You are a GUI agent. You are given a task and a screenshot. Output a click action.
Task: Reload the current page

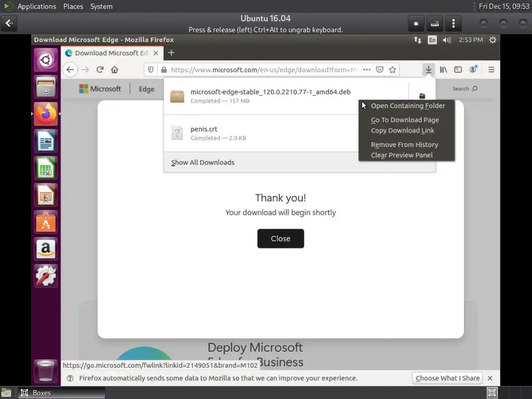click(x=100, y=70)
